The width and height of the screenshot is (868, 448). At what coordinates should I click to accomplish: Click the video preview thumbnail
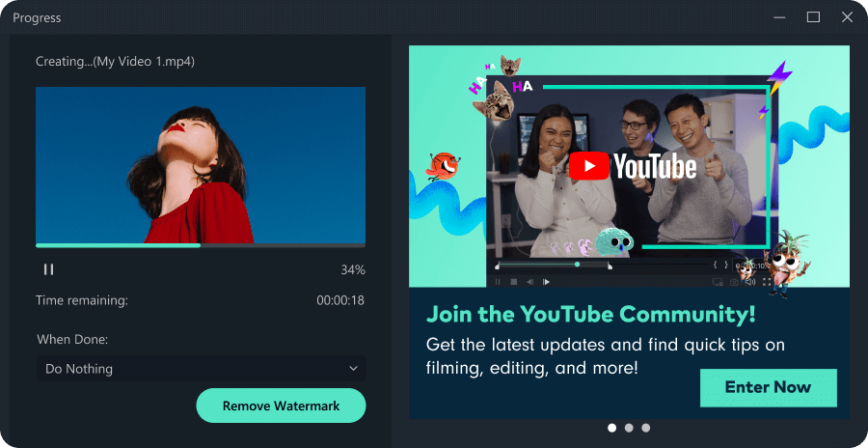(x=201, y=165)
